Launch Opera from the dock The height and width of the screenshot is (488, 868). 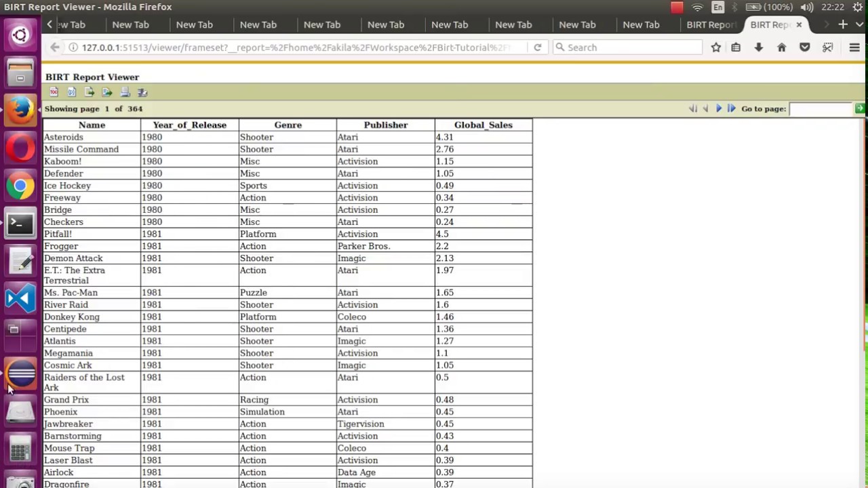click(x=20, y=148)
